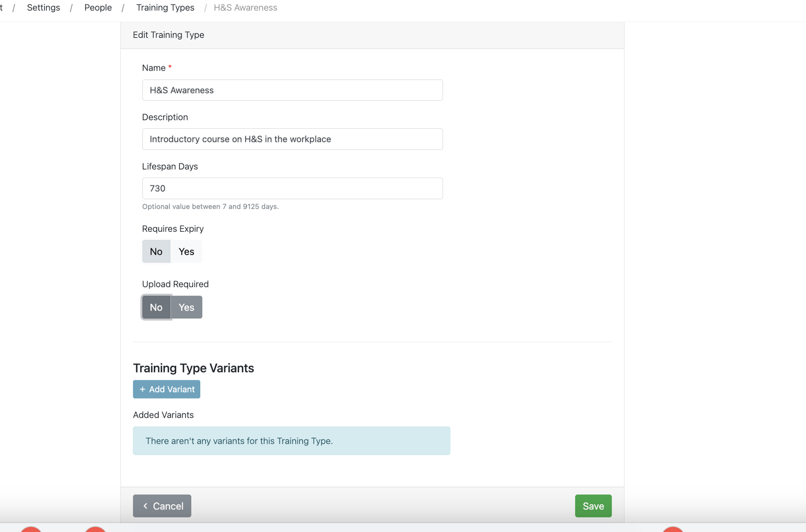Viewport: 806px width, 532px height.
Task: Save the edited training type
Action: [x=593, y=506]
